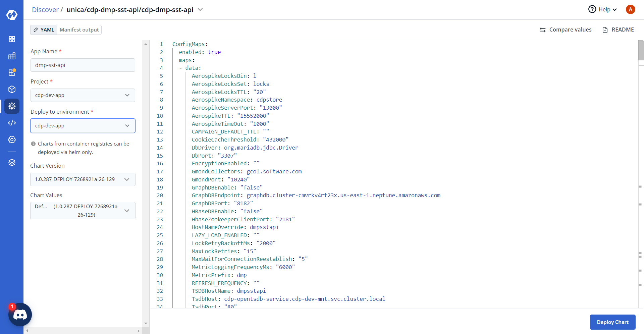Viewport: 644px width, 334px height.
Task: Click the App Name input field
Action: pyautogui.click(x=83, y=65)
